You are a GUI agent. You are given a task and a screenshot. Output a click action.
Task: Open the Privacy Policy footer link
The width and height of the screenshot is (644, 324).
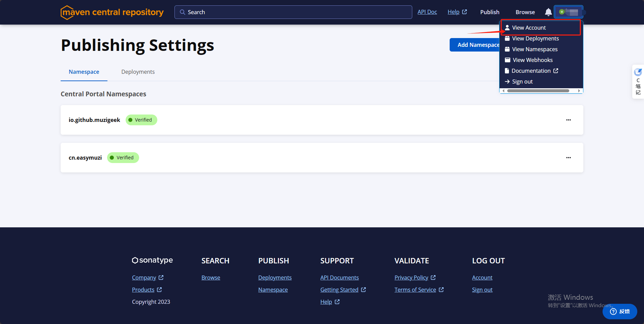411,278
